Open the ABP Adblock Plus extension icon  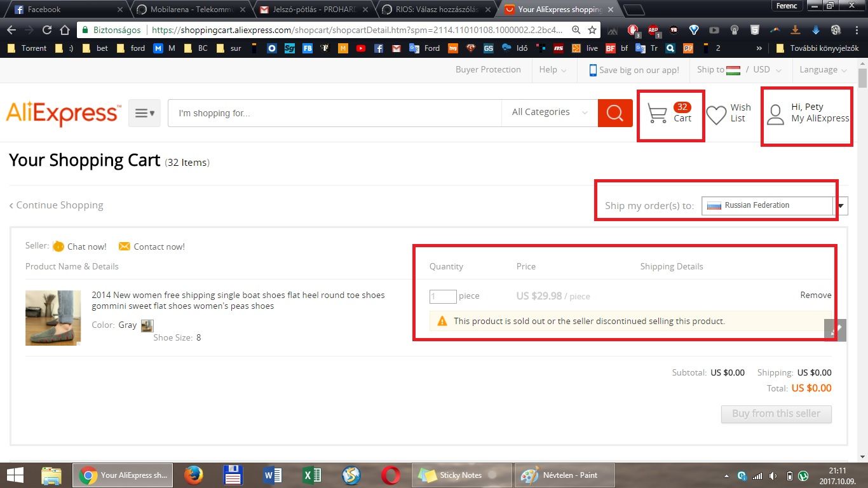tap(653, 30)
